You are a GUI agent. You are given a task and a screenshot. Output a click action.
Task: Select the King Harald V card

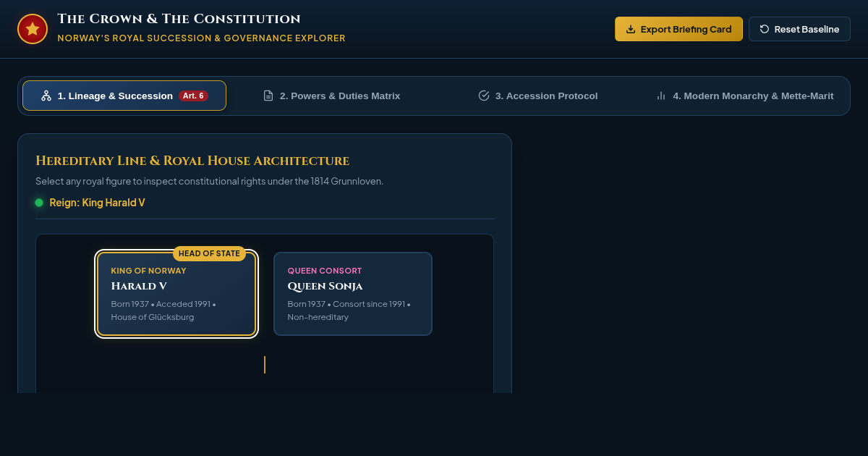176,294
